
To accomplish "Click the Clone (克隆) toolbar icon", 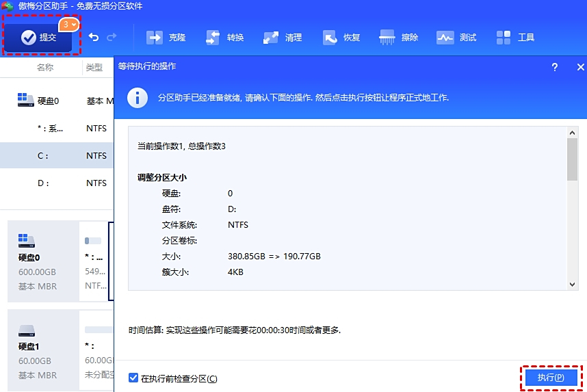I will 155,38.
